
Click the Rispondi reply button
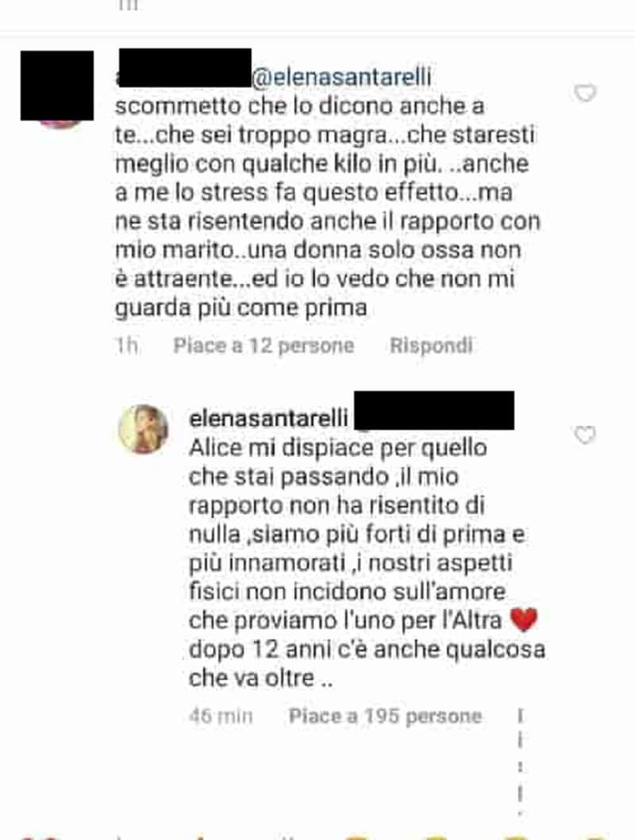click(x=431, y=346)
